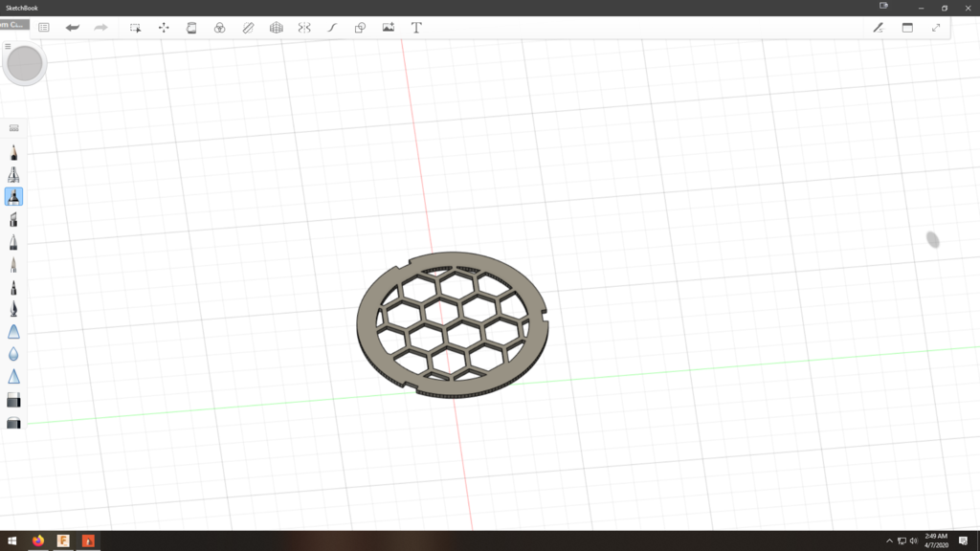Enter full screen with the expand arrows
980x551 pixels.
pos(936,28)
